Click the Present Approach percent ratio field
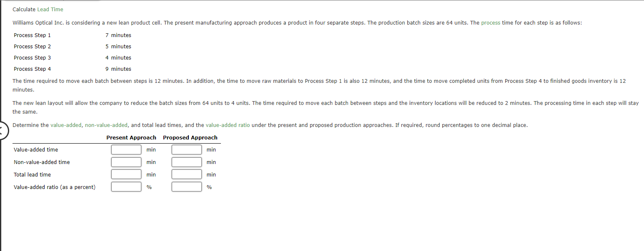644x251 pixels. point(126,186)
